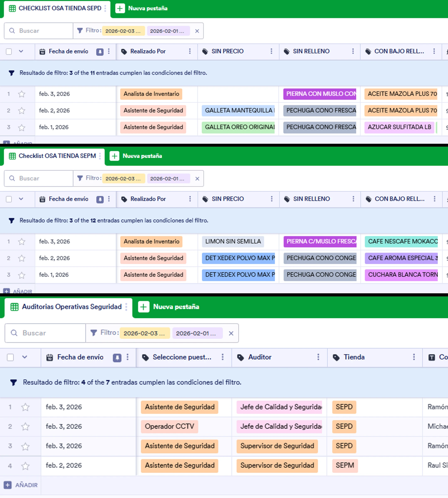Click the search magnifier in the Buscar box
The height and width of the screenshot is (498, 448).
tap(12, 31)
